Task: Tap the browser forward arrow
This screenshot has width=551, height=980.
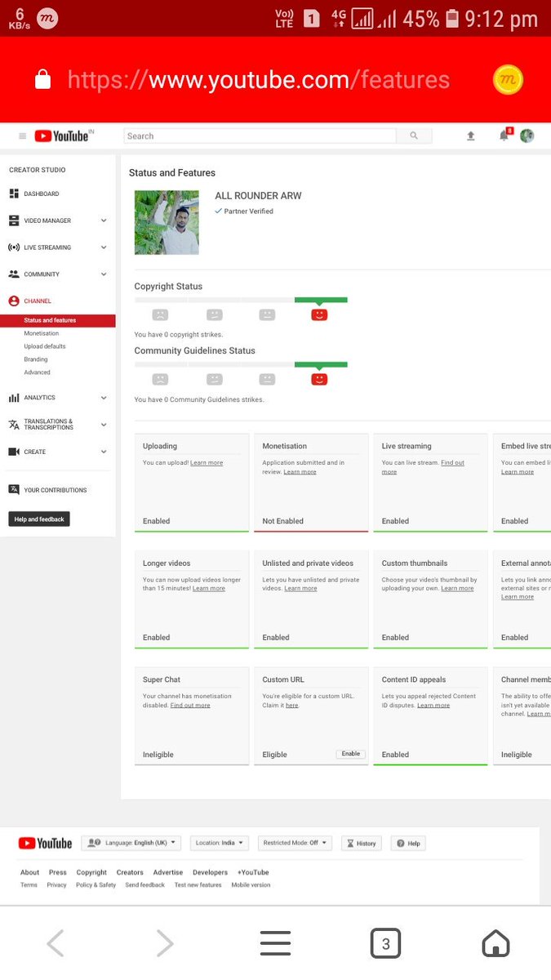Action: coord(165,943)
